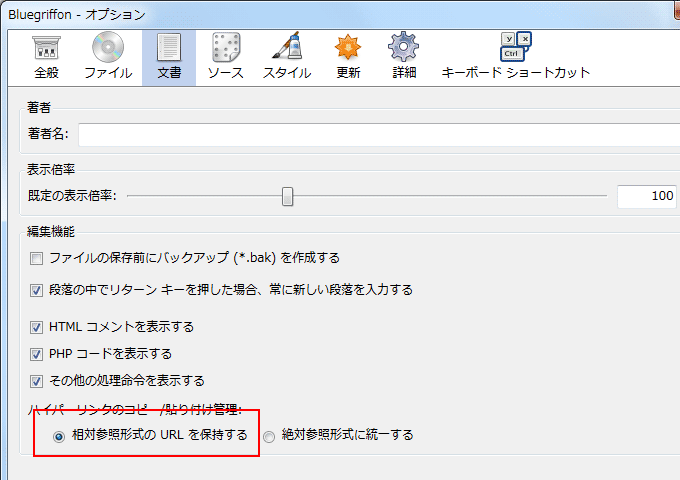Toggle new paragraph on Return key checkbox

coord(36,290)
